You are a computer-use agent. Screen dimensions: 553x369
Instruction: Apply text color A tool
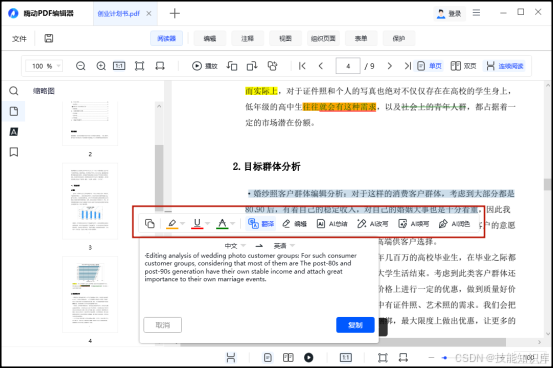tap(222, 223)
